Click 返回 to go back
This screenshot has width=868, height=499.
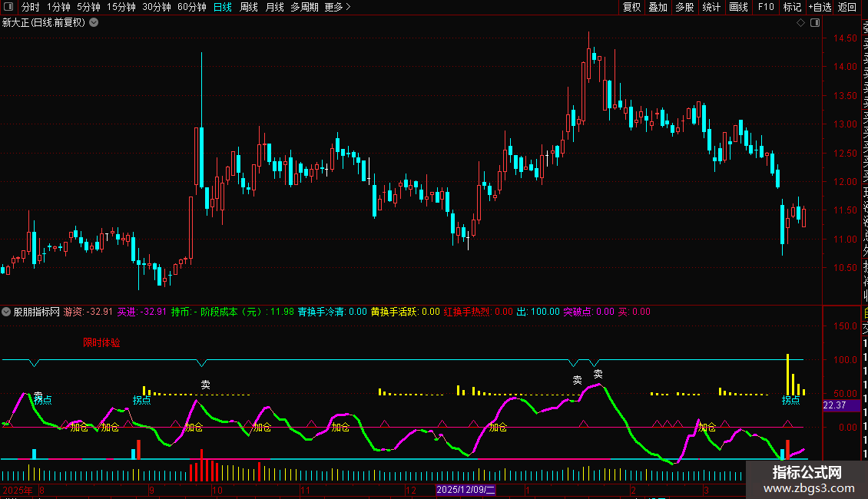pyautogui.click(x=847, y=7)
